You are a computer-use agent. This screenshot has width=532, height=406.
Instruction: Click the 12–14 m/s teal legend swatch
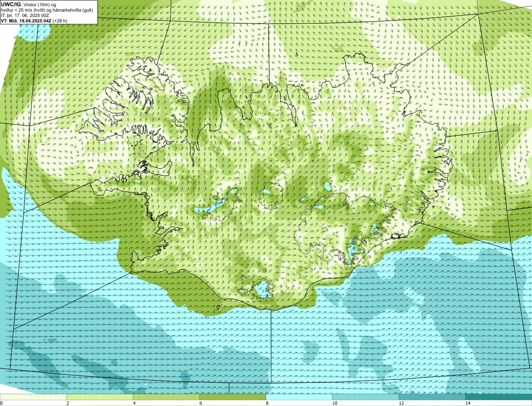432,397
